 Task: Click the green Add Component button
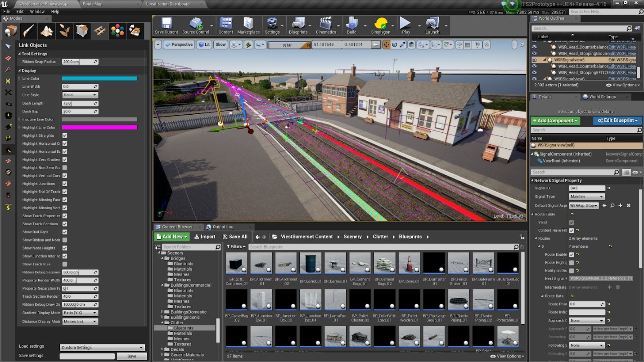click(x=555, y=121)
